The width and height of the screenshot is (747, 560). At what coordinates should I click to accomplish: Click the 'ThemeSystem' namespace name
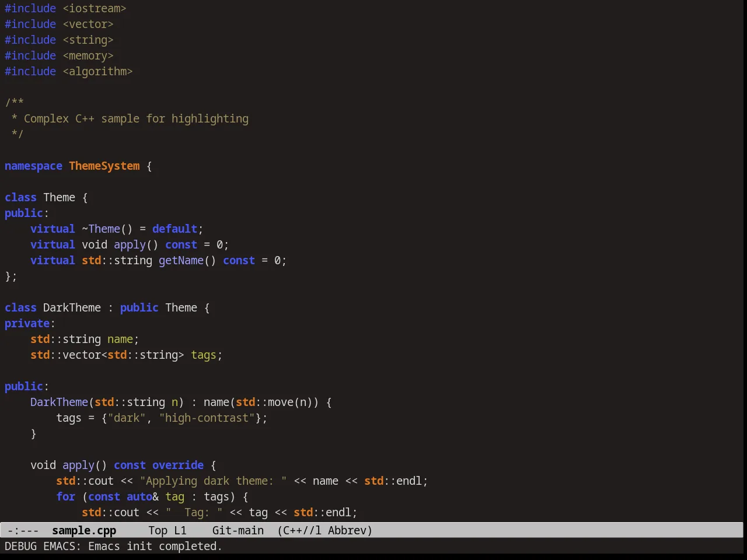click(104, 166)
